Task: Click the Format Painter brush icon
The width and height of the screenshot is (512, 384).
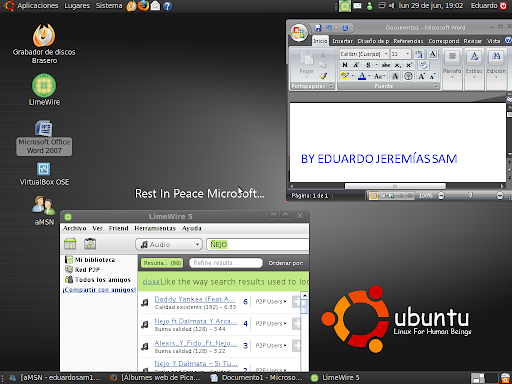Action: 323,76
